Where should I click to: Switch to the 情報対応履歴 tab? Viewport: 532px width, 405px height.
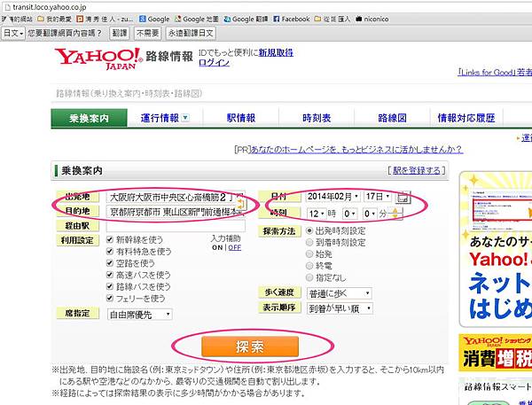pos(466,118)
